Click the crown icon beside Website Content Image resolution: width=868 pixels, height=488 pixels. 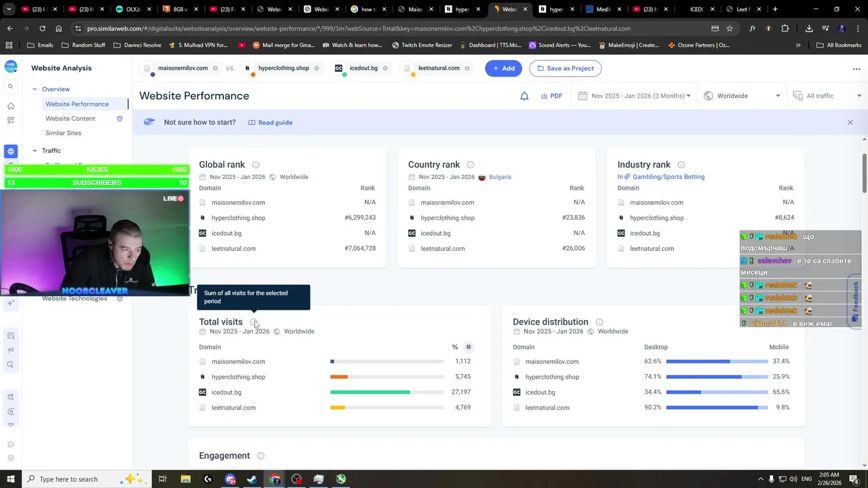[x=120, y=119]
